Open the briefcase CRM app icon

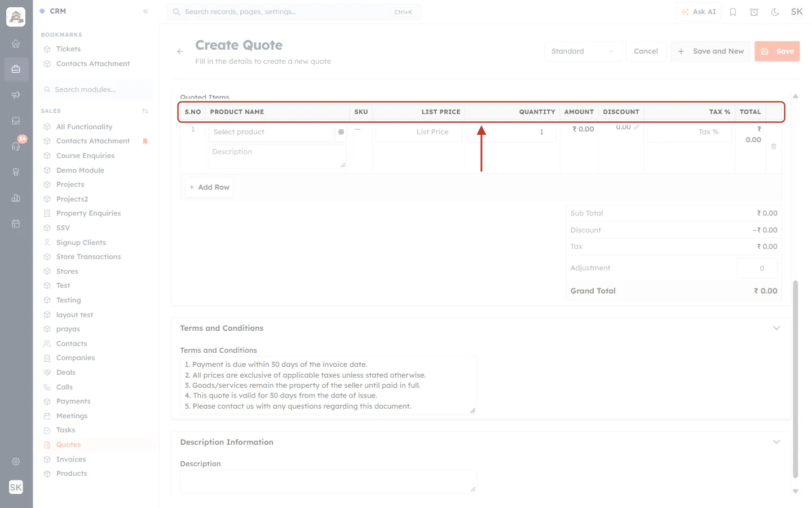(x=16, y=69)
